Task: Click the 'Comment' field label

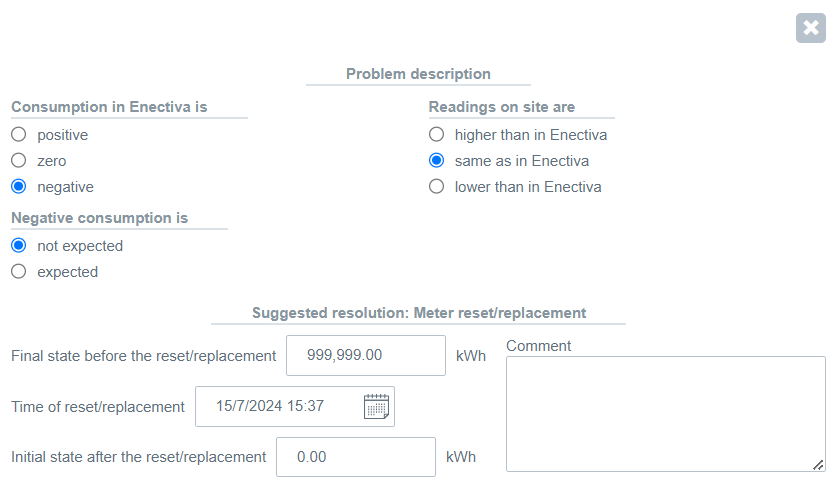Action: pos(539,345)
